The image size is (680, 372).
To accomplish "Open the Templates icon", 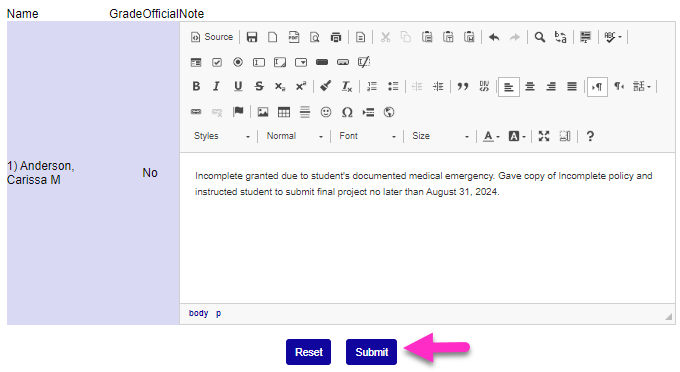I will click(360, 37).
